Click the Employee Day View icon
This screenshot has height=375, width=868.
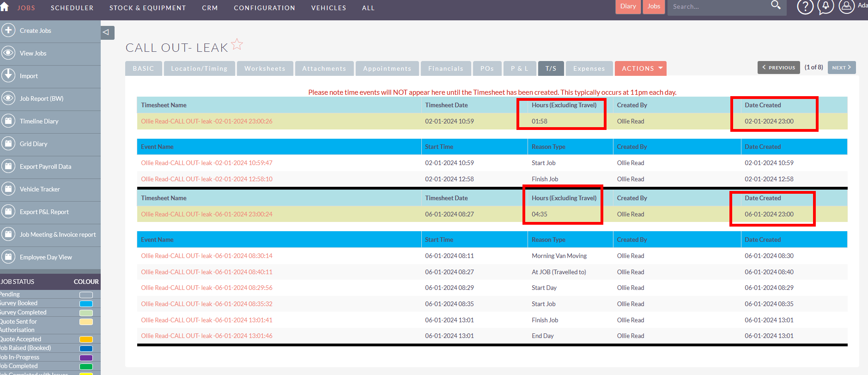pos(8,257)
